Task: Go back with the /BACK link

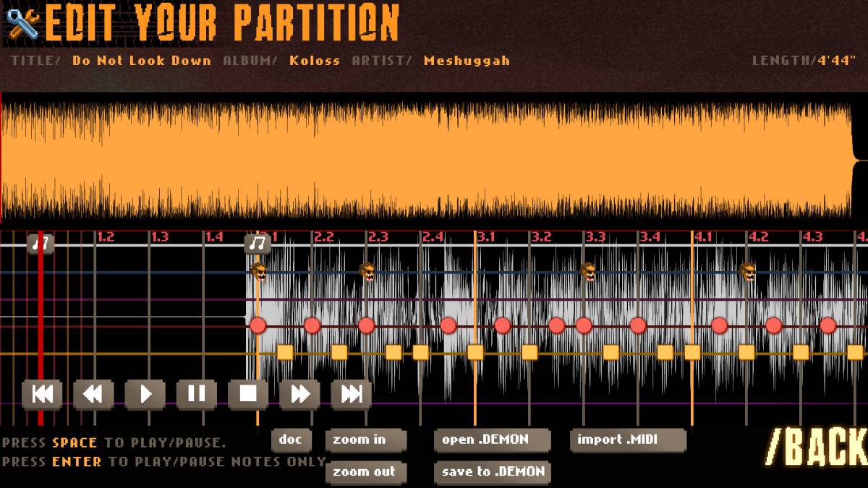Action: (x=817, y=446)
